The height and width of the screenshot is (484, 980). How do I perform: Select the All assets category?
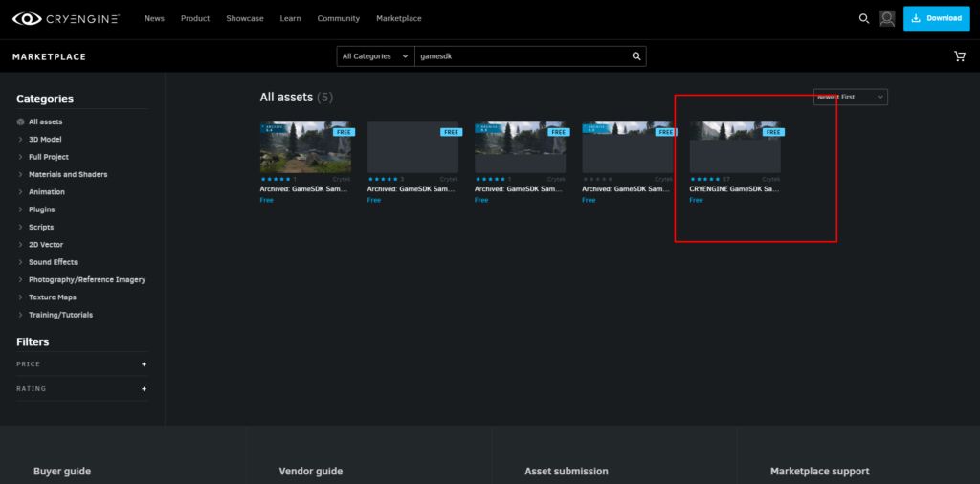point(46,121)
